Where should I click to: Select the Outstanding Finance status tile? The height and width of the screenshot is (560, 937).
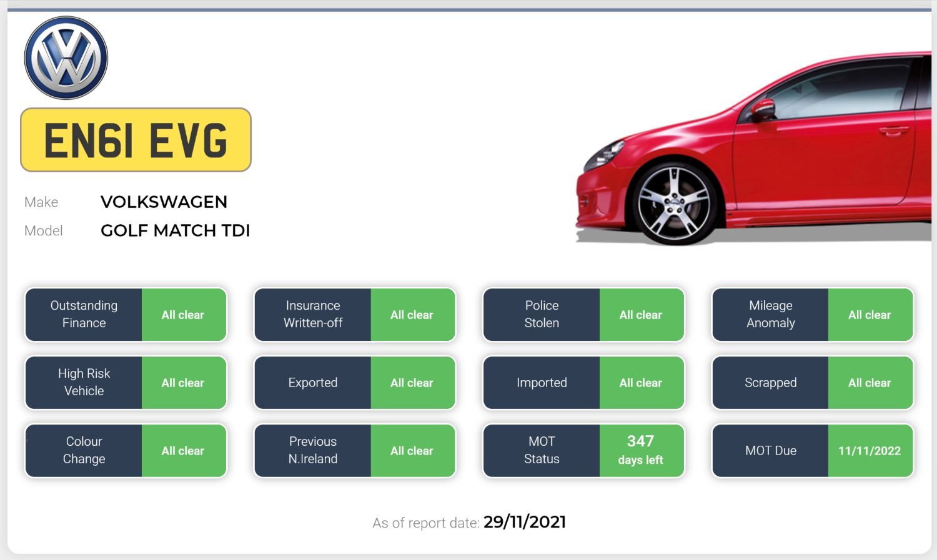click(126, 315)
